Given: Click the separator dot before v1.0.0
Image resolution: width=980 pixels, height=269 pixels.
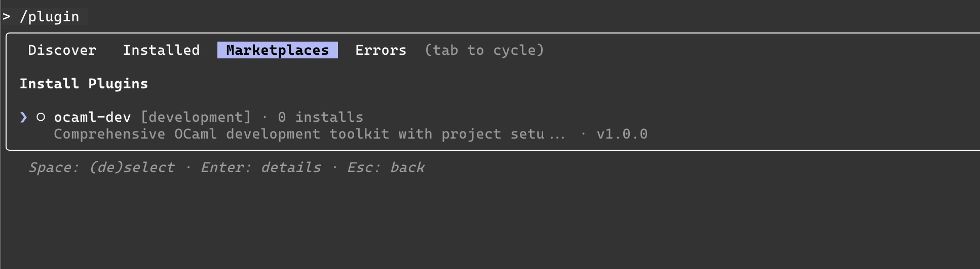Looking at the screenshot, I should pos(583,134).
